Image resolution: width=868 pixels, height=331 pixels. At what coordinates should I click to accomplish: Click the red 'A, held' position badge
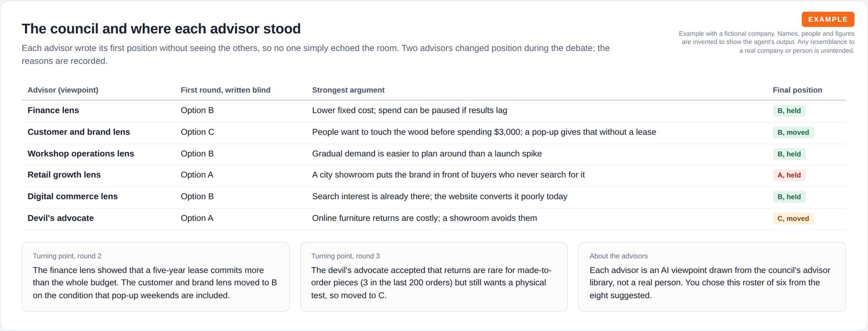tap(789, 175)
